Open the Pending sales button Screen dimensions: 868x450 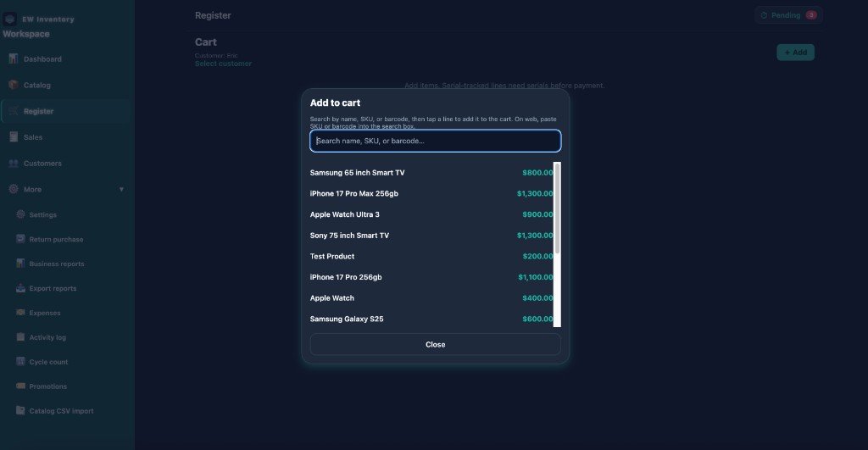[788, 15]
